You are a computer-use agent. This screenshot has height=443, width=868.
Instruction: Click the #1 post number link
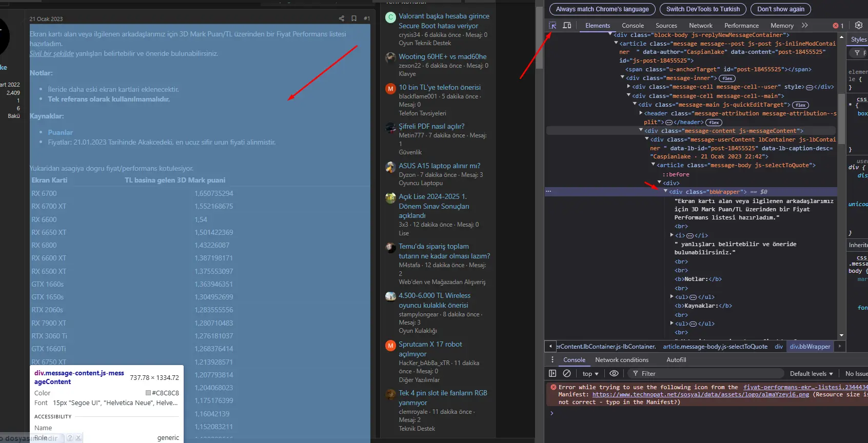coord(367,18)
